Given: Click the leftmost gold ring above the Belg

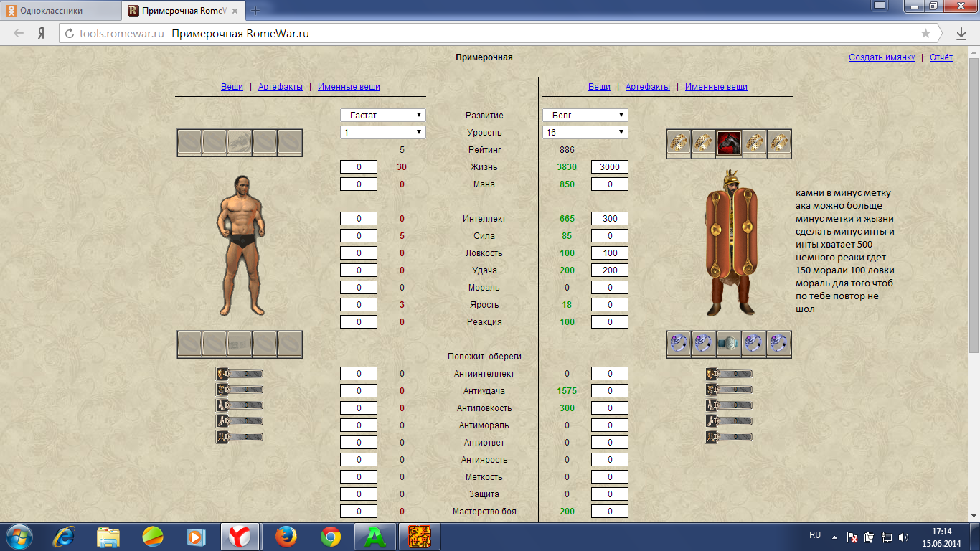Looking at the screenshot, I should click(679, 143).
